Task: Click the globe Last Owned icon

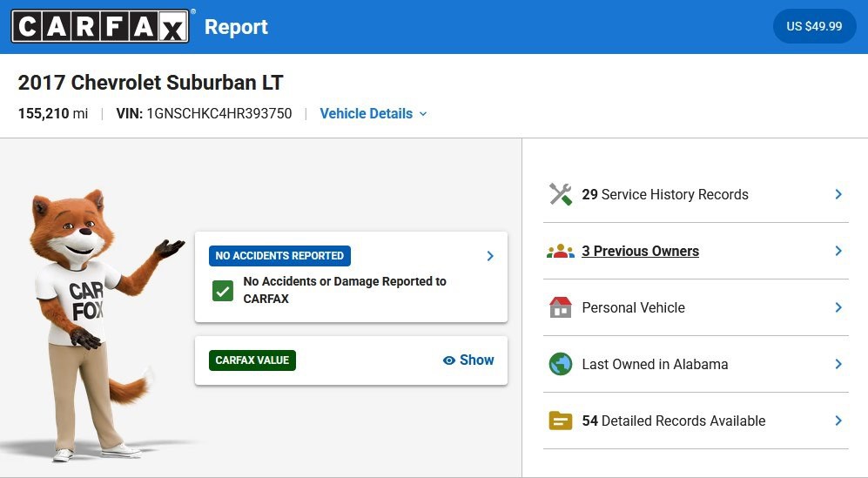Action: tap(560, 365)
